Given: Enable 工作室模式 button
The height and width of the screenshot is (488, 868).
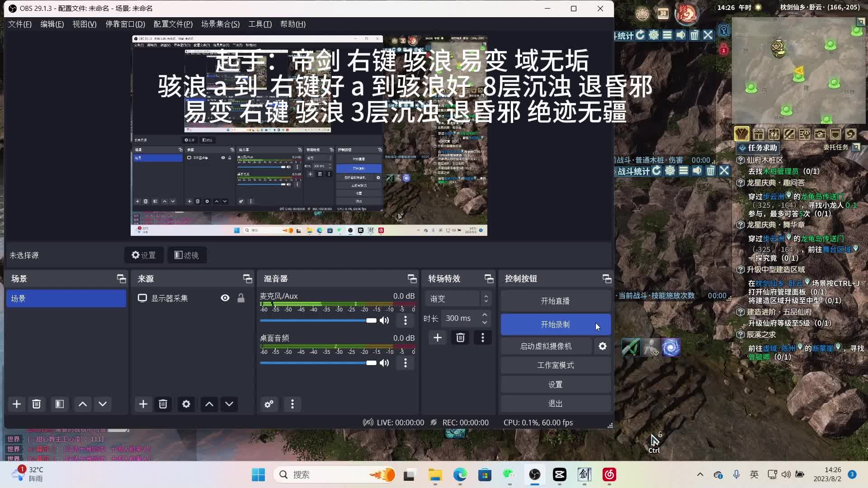Looking at the screenshot, I should click(556, 365).
